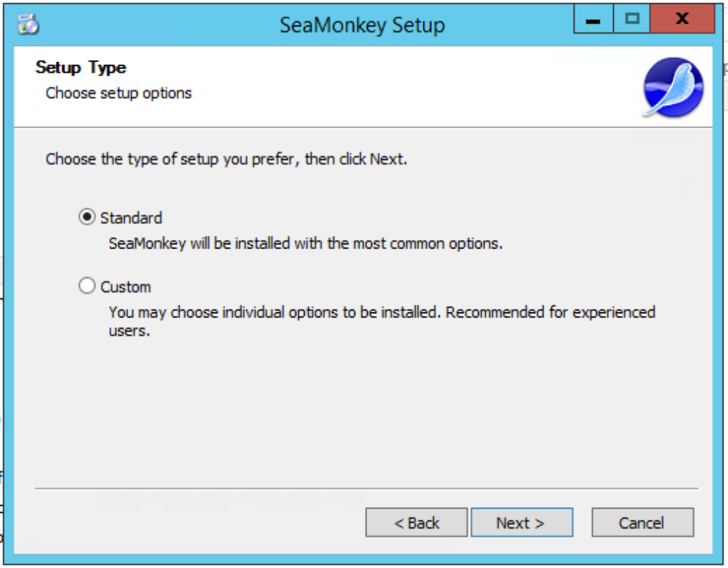Image resolution: width=728 pixels, height=568 pixels.
Task: Minimize the SeaMonkey Setup window
Action: pyautogui.click(x=594, y=19)
